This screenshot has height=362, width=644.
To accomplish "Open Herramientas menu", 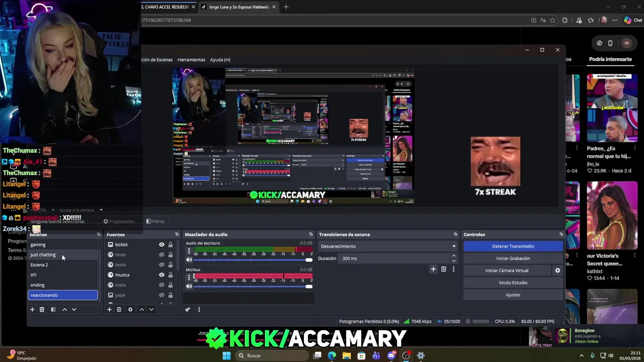I will click(x=191, y=60).
